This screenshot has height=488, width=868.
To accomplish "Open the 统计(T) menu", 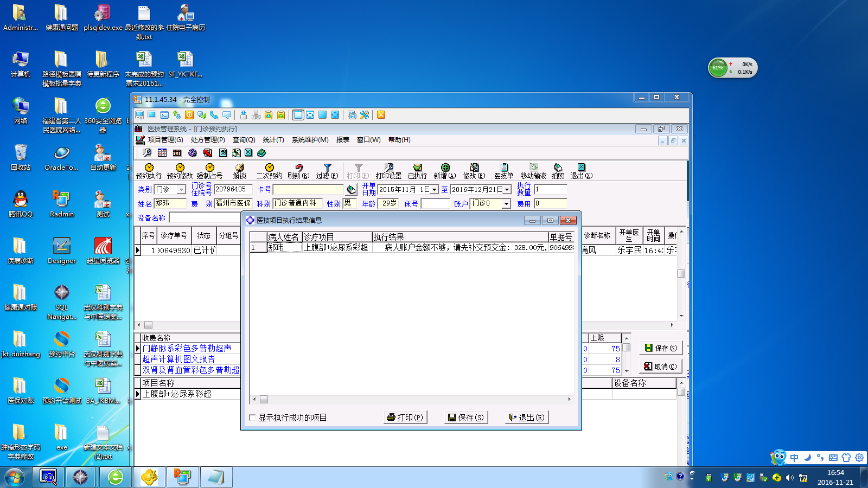I will tap(273, 140).
